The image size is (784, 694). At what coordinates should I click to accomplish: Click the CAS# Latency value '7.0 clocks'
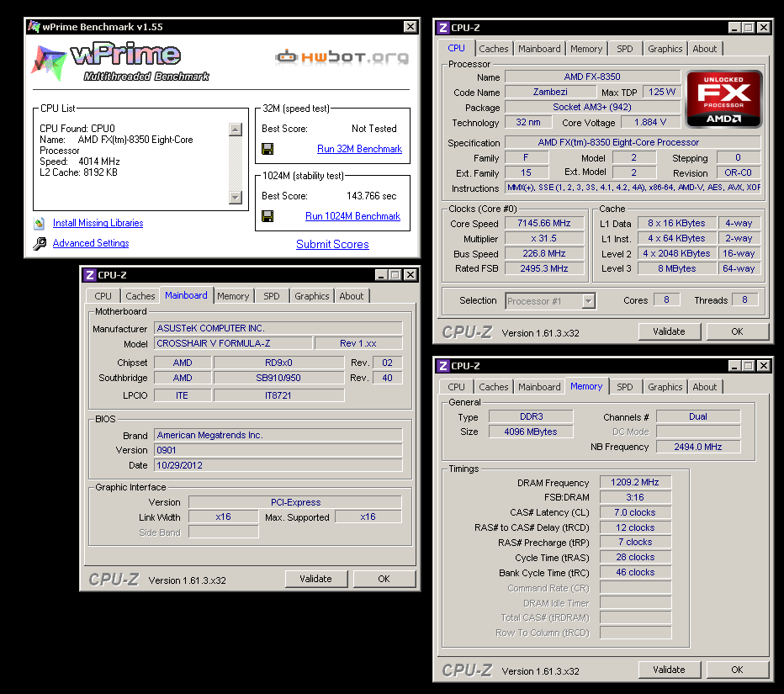tap(635, 512)
